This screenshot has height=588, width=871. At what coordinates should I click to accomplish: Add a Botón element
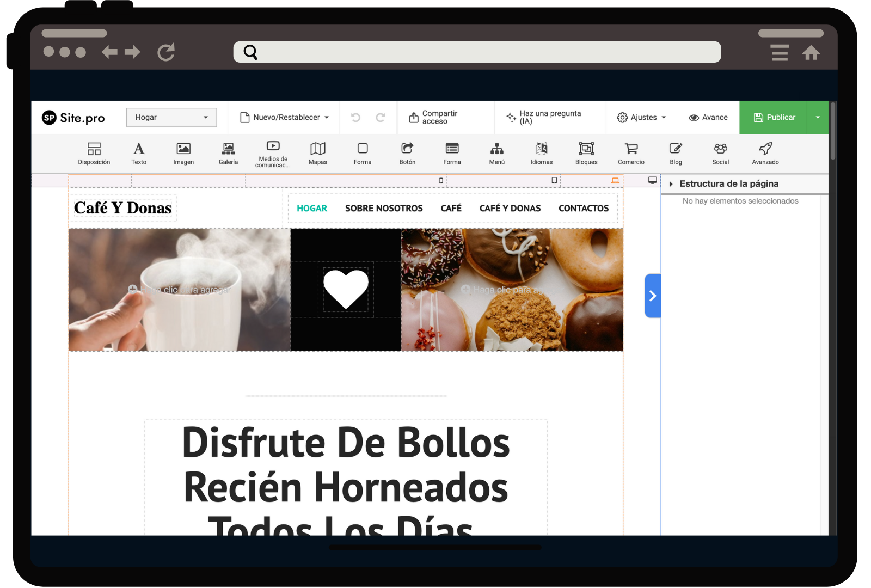(x=407, y=153)
